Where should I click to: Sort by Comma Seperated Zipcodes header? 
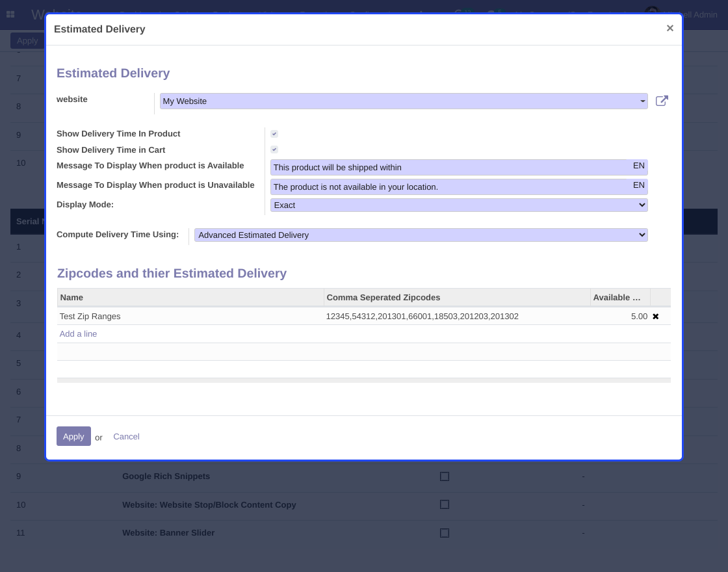(x=457, y=298)
